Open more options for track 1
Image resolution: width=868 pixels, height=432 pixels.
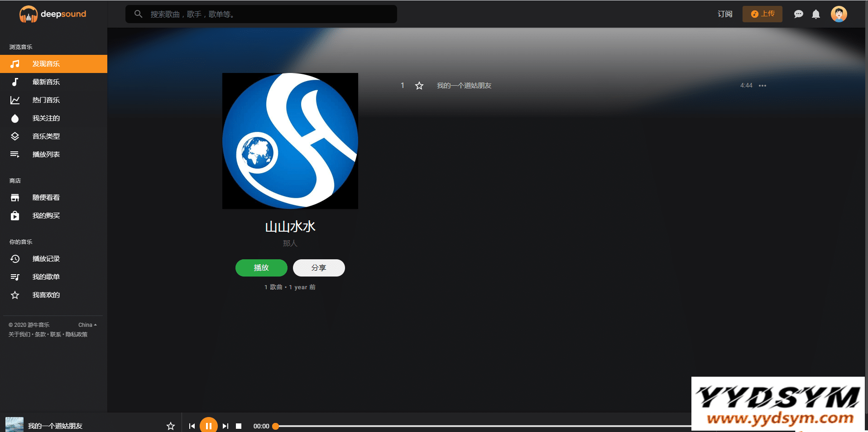coord(762,86)
